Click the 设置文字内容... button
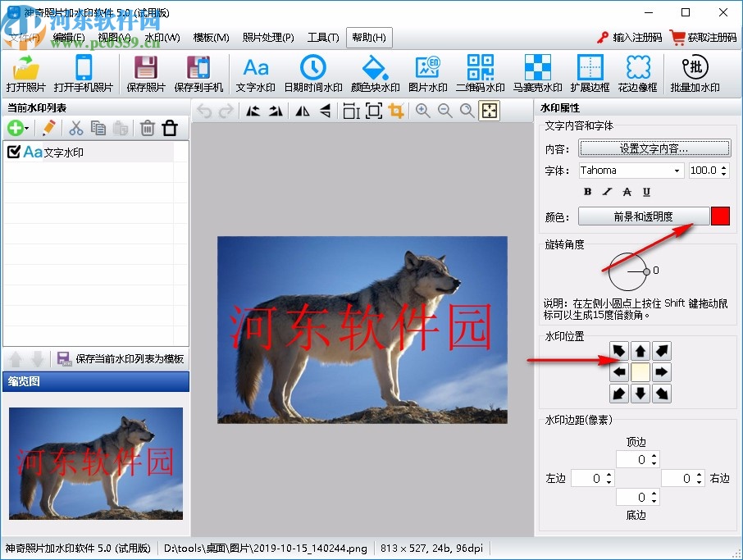 coord(654,148)
